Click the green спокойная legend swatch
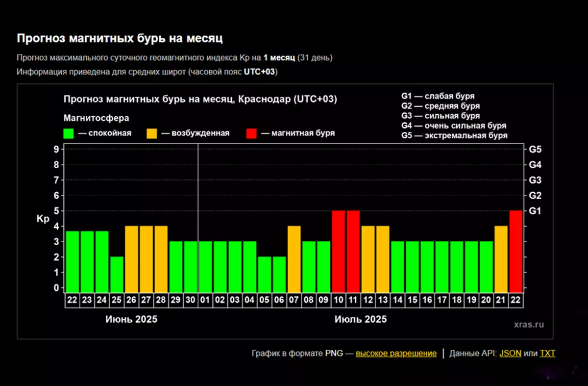Viewport: 588px width, 386px height. [x=69, y=133]
